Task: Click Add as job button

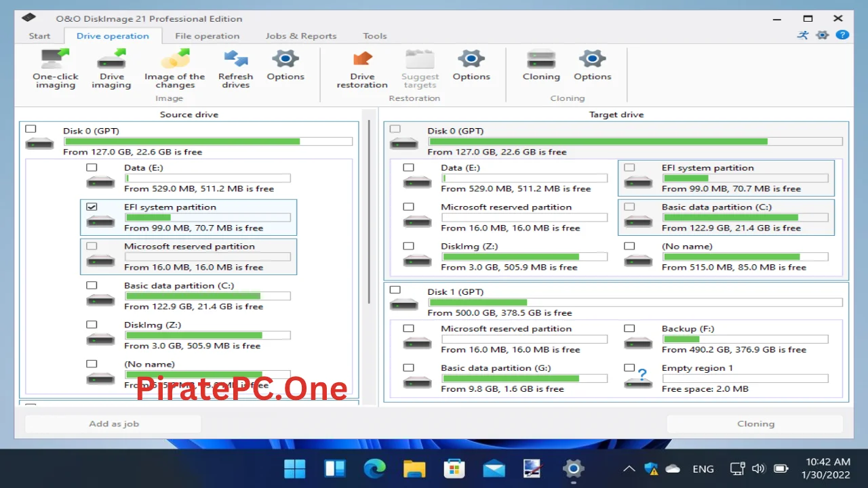Action: [x=113, y=424]
